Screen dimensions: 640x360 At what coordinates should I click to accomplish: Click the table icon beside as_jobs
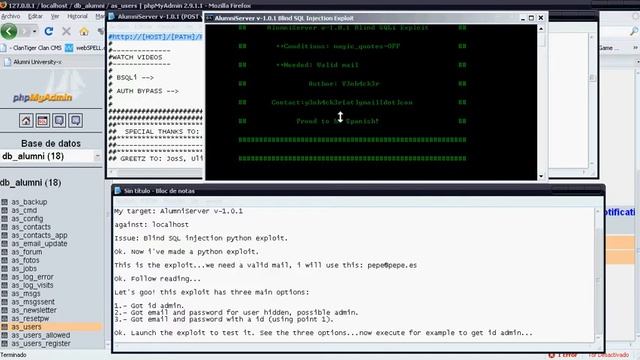pos(4,269)
